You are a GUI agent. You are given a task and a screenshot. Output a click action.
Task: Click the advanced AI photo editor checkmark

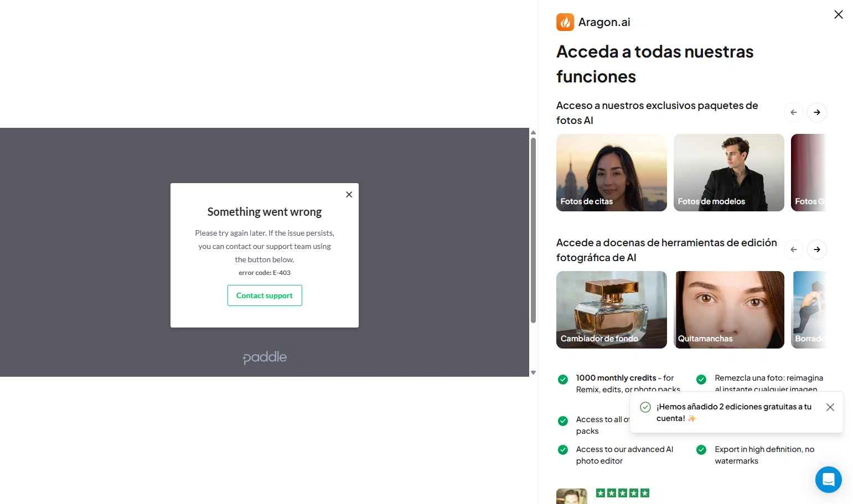[563, 450]
